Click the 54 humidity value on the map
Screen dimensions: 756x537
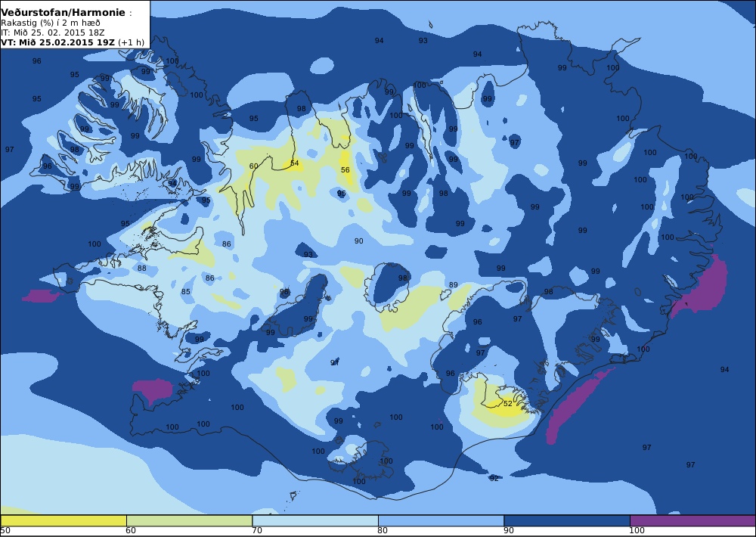[x=295, y=163]
